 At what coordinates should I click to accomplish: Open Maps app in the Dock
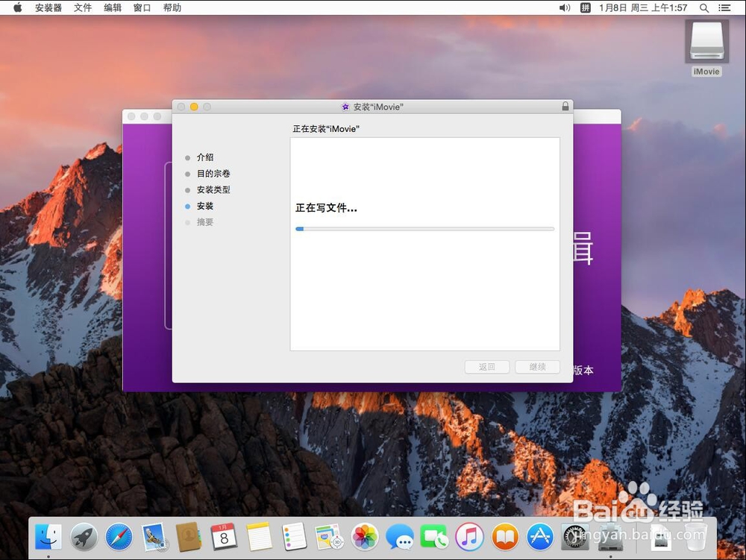pos(329,537)
